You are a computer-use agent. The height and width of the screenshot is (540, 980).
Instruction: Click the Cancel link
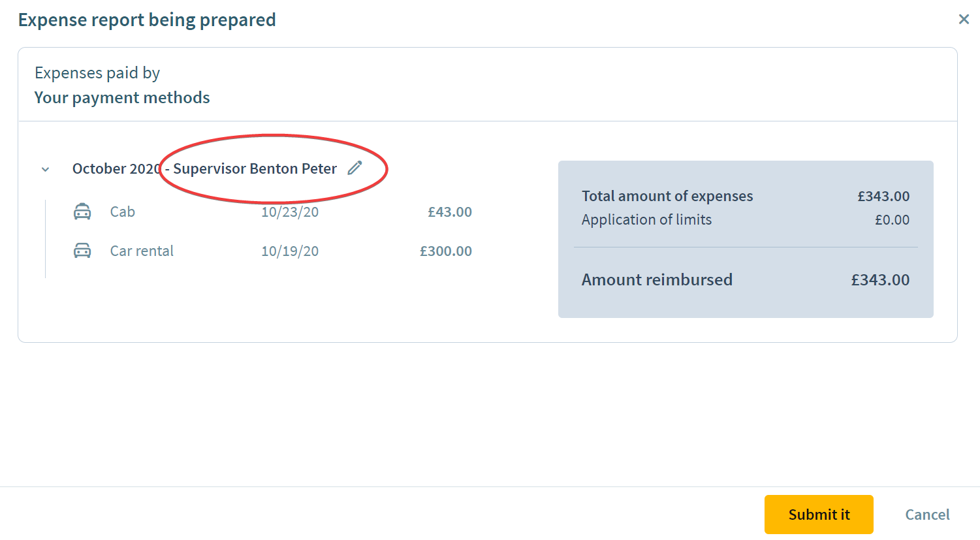click(927, 515)
